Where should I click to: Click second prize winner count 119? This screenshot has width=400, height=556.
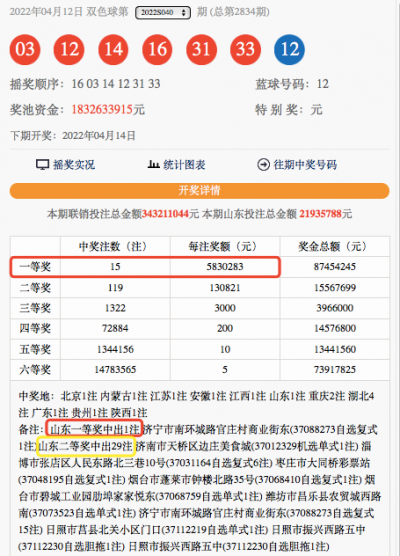tap(115, 287)
